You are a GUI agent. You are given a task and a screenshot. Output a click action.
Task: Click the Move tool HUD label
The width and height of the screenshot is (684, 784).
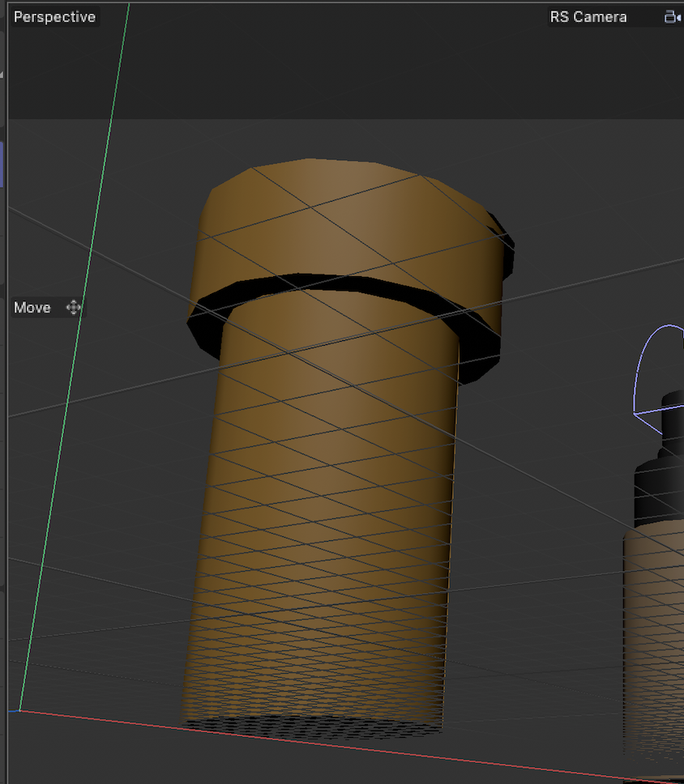point(32,308)
